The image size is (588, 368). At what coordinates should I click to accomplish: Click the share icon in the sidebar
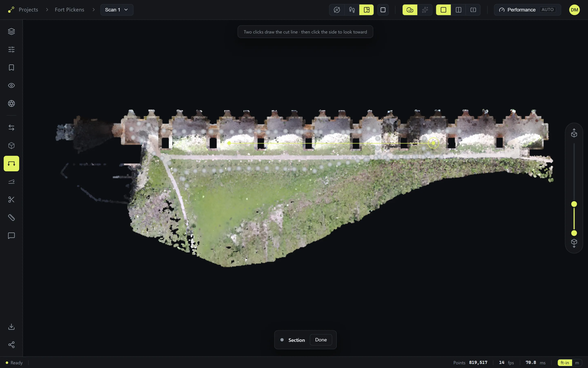11,345
